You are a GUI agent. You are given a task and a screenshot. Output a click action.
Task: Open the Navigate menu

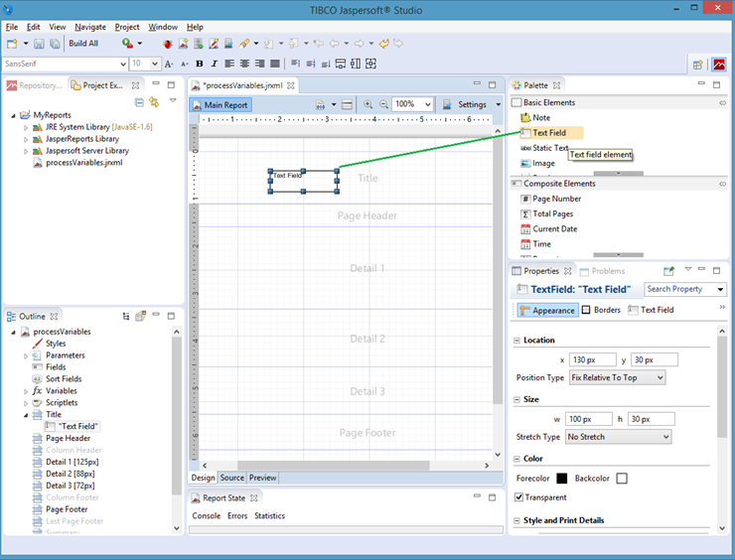[x=90, y=27]
